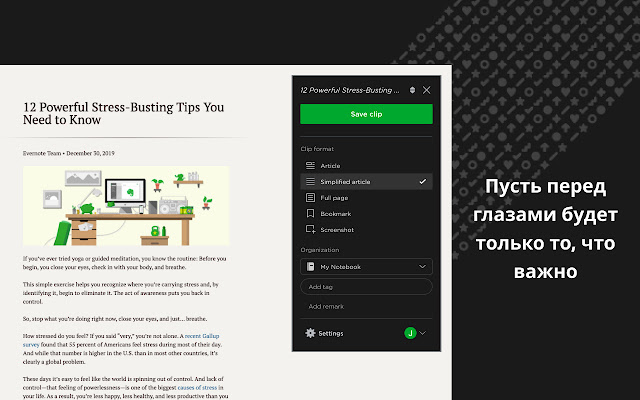Click the Clip format section label
Image resolution: width=640 pixels, height=400 pixels.
317,149
